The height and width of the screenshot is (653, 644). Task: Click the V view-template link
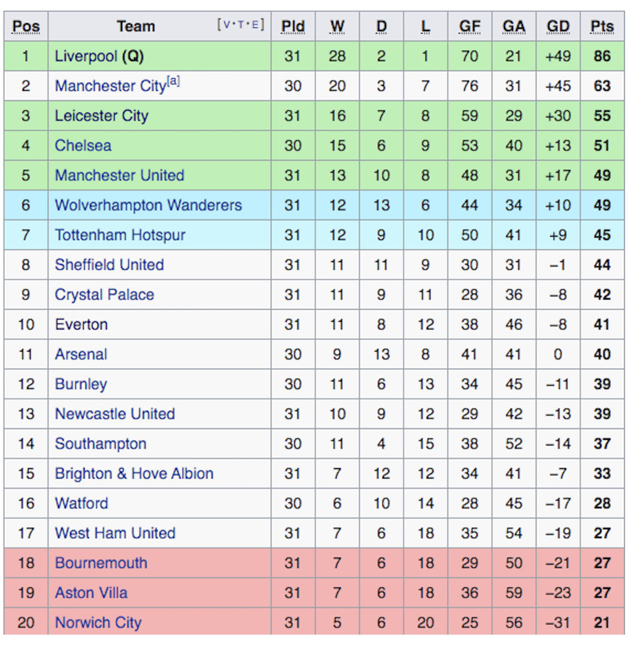click(x=227, y=25)
